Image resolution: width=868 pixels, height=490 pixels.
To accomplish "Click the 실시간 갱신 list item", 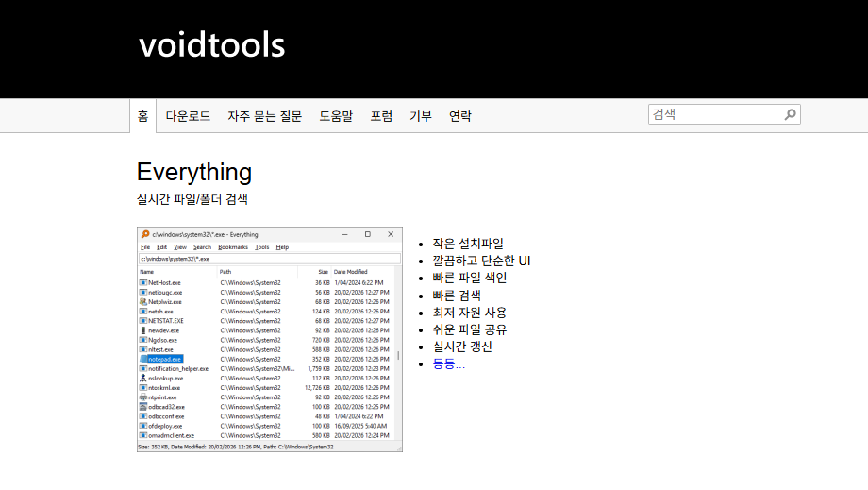I will (462, 346).
